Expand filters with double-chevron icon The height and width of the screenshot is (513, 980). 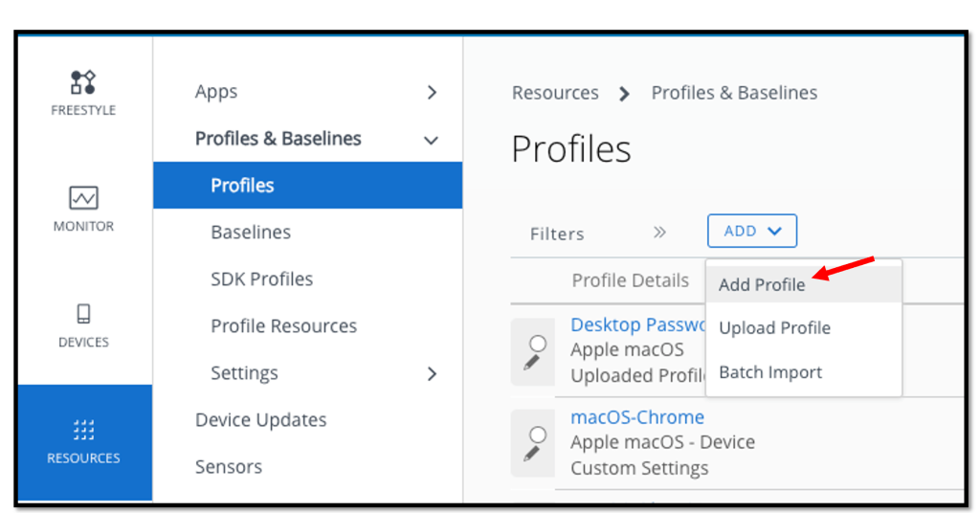click(659, 233)
